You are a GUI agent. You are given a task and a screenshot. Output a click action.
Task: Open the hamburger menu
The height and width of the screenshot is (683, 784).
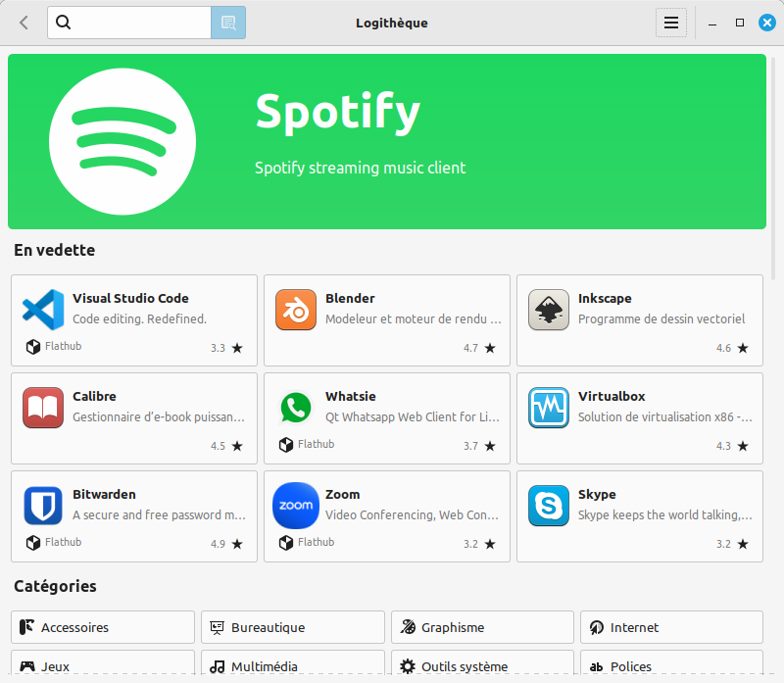tap(671, 23)
